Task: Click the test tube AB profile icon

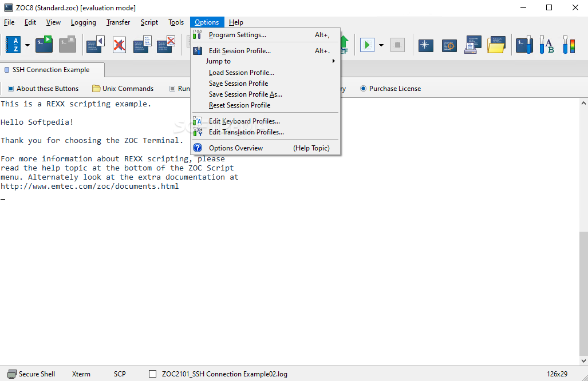Action: [547, 45]
